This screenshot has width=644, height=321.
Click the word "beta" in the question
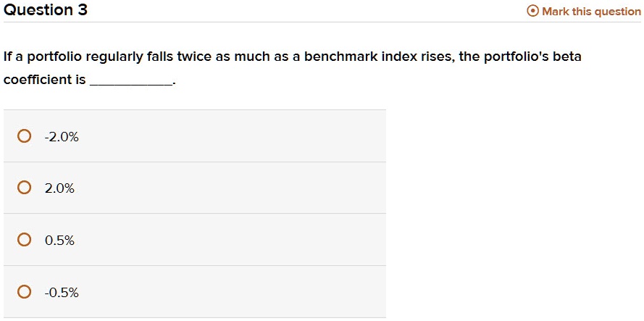pyautogui.click(x=567, y=57)
